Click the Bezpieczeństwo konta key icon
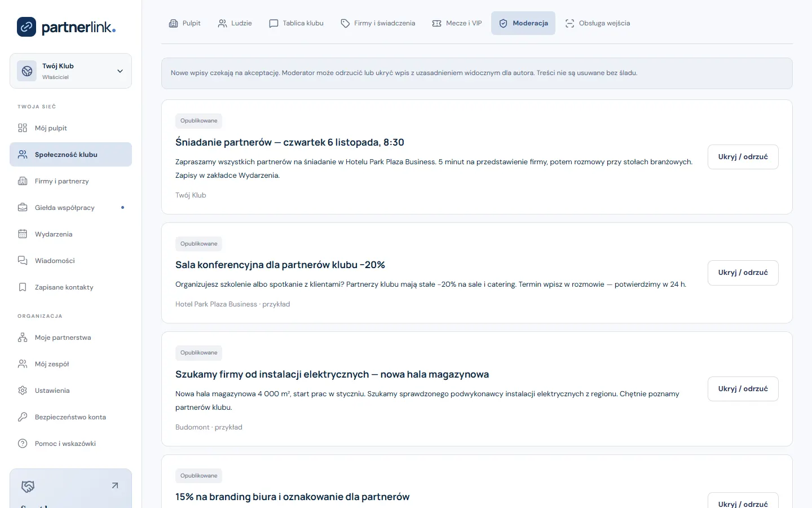Viewport: 812px width, 508px height. click(23, 417)
